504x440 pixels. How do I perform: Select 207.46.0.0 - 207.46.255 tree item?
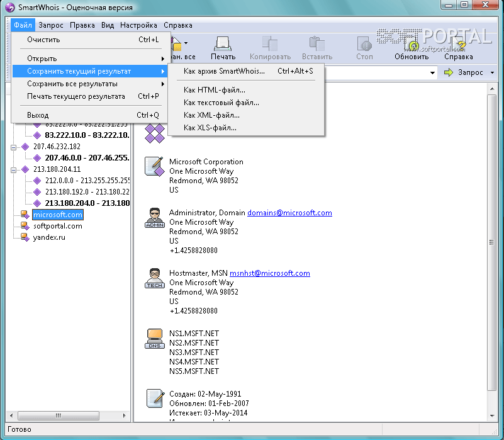coord(87,158)
